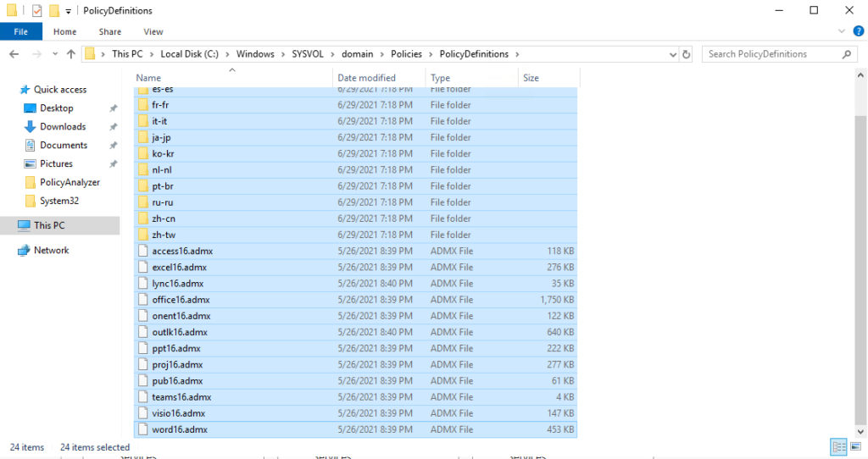Select the word16.admx file icon
Screen dimensions: 868x459
[x=142, y=429]
